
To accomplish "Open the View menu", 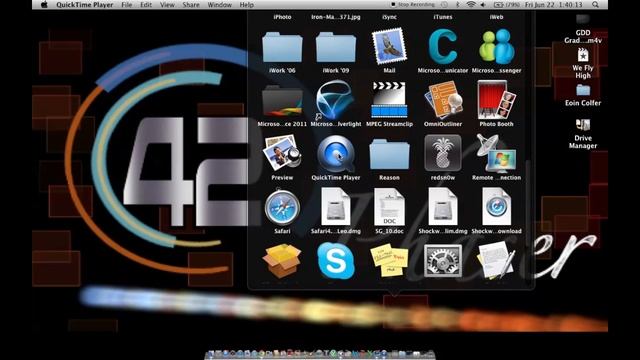I will [x=167, y=5].
